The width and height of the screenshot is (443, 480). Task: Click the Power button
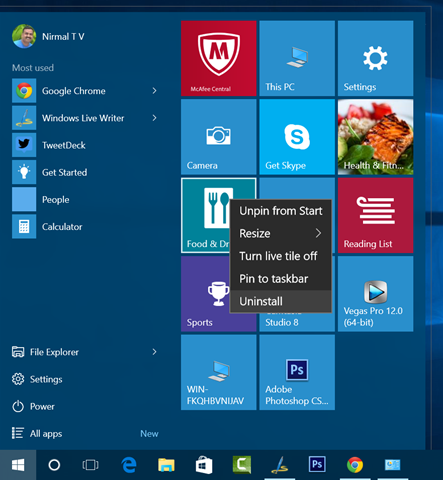point(33,406)
